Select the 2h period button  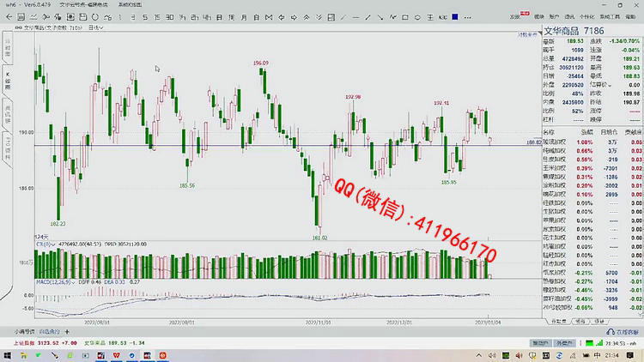click(195, 17)
